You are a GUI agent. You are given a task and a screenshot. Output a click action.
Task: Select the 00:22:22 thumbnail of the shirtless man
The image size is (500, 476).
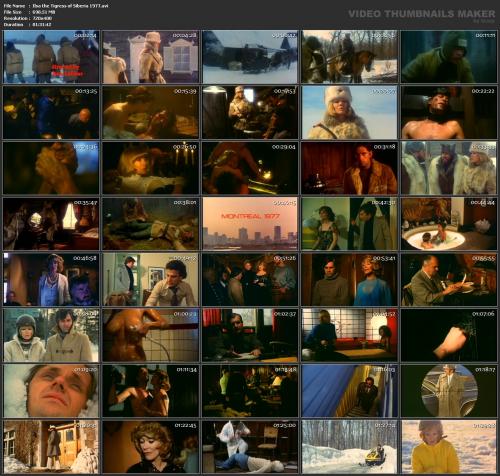(x=449, y=113)
